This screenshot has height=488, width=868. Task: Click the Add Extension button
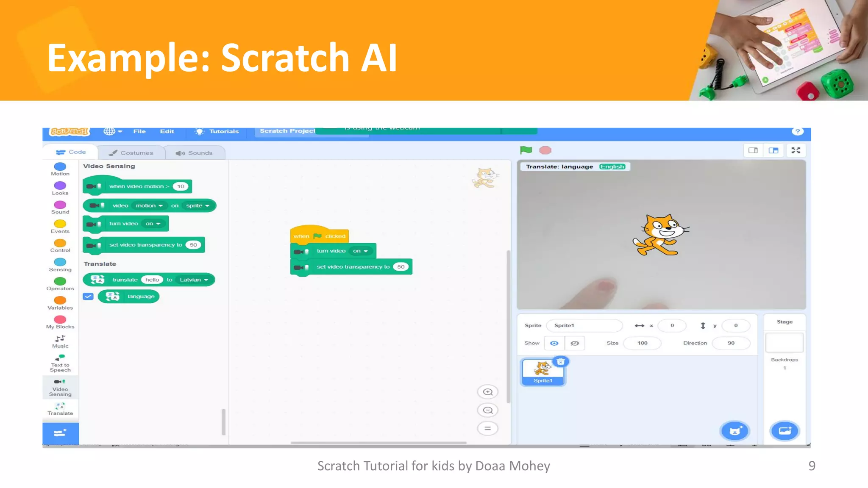pyautogui.click(x=60, y=433)
